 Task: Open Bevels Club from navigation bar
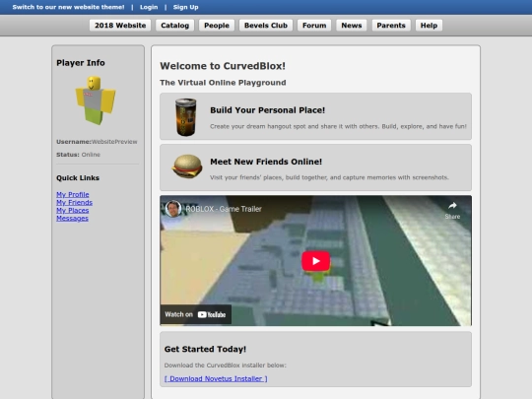click(x=266, y=26)
